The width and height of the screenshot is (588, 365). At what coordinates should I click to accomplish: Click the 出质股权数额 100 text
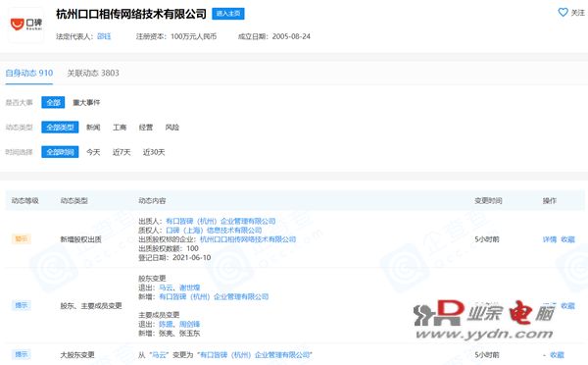169,248
